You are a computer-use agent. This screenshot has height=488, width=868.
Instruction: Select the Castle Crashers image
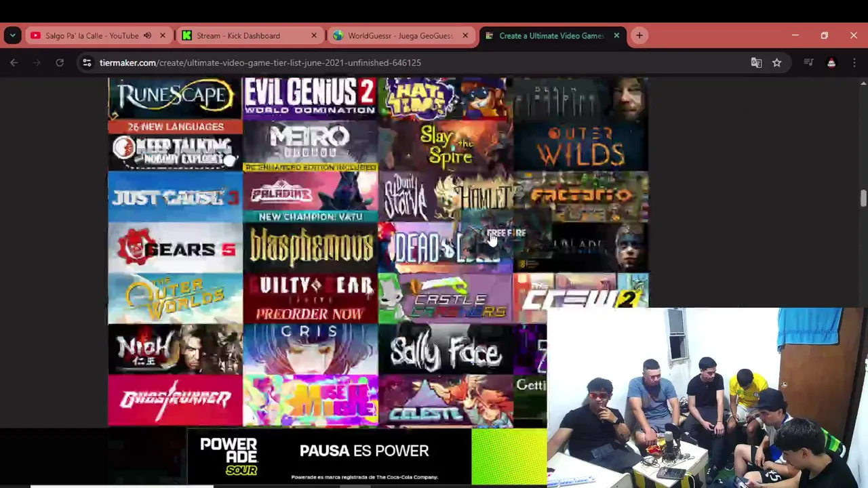click(445, 298)
